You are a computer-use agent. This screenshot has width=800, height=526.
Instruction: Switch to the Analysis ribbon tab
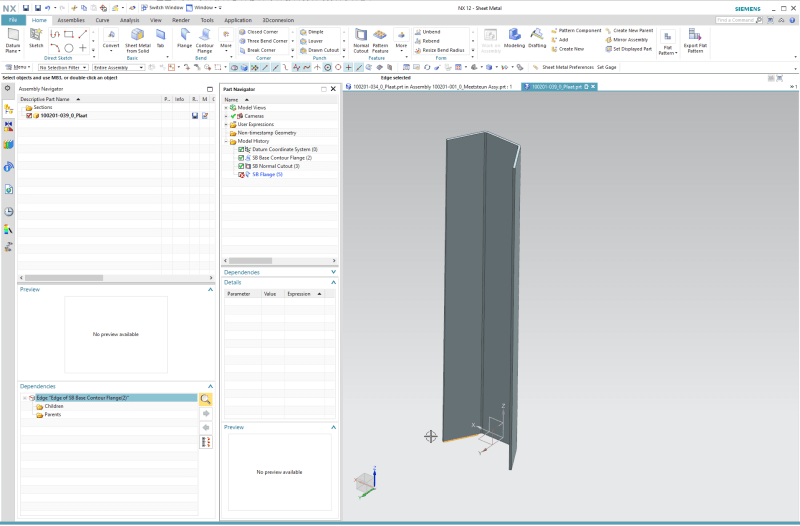(130, 20)
